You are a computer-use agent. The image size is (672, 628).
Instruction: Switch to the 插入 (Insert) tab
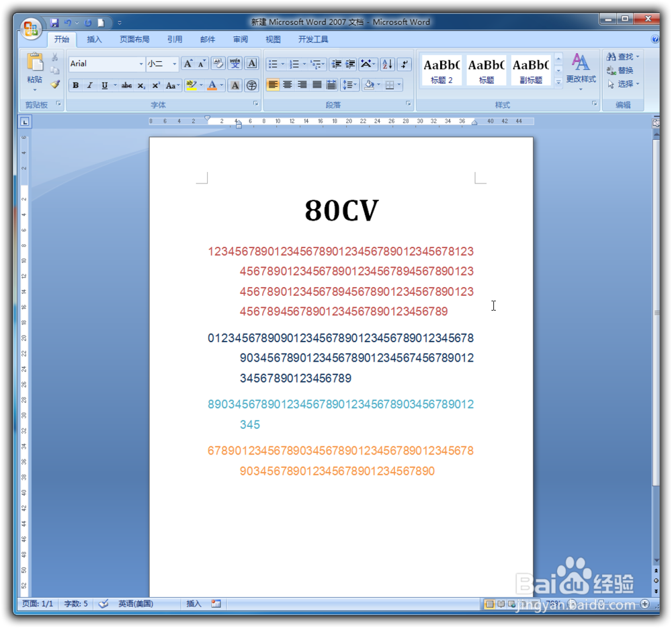point(94,40)
